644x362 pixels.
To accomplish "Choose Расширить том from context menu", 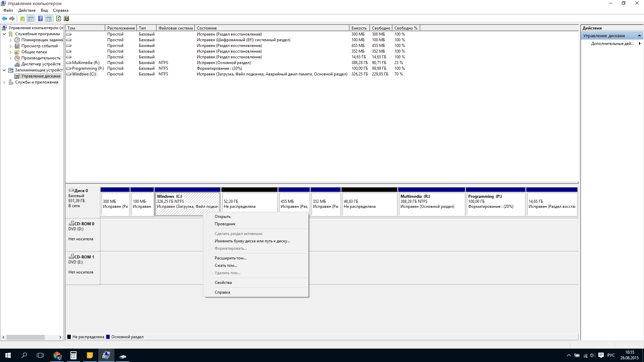I will [x=256, y=258].
